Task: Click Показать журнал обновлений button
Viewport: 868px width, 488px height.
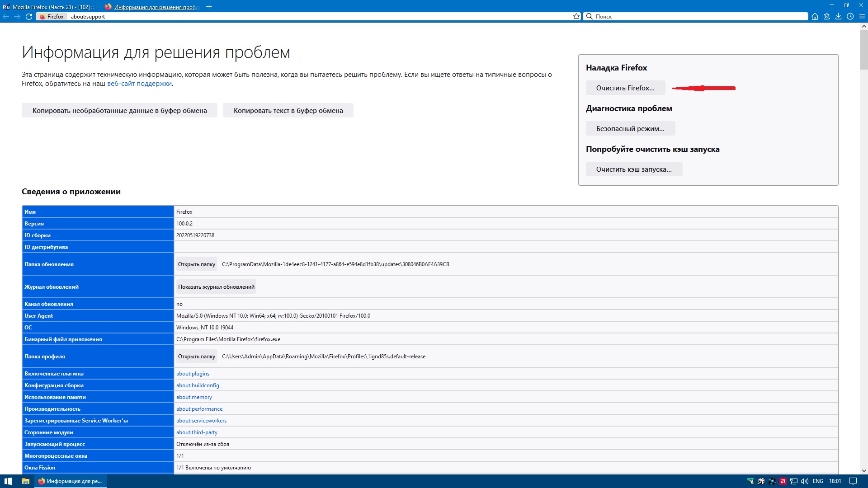Action: pyautogui.click(x=216, y=287)
